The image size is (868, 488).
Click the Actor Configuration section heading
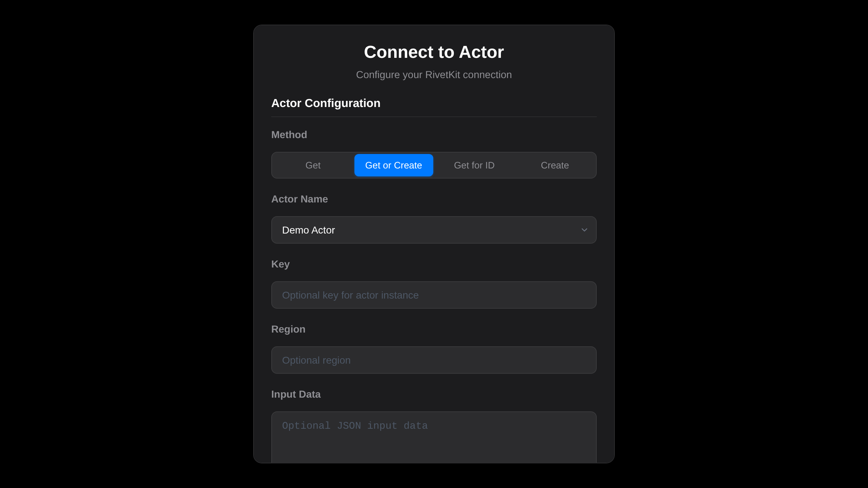click(x=325, y=103)
